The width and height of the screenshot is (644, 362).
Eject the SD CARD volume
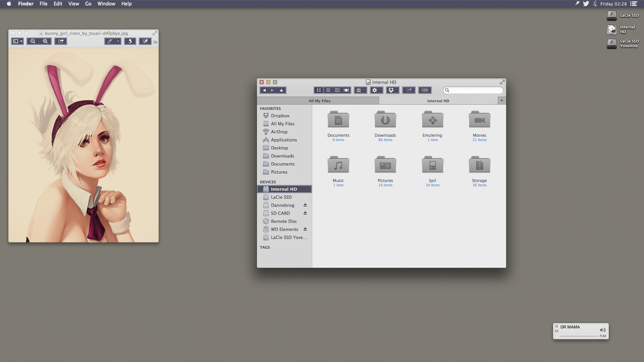tap(305, 213)
